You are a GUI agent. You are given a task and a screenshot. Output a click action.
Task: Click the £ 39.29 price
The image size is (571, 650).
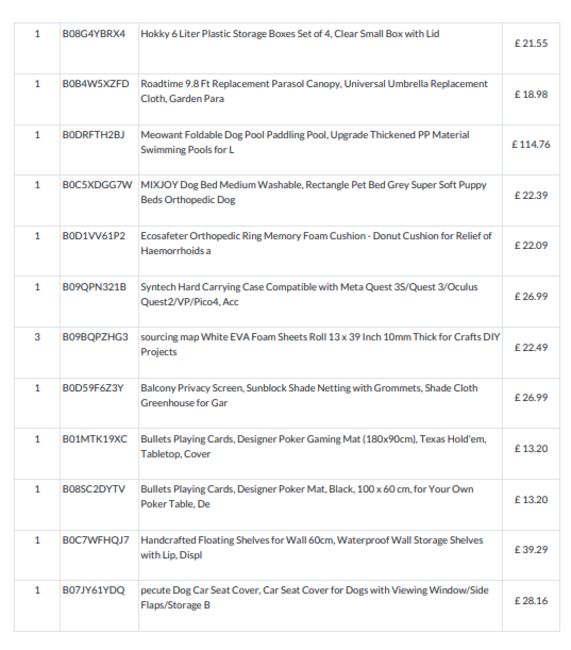click(x=531, y=550)
